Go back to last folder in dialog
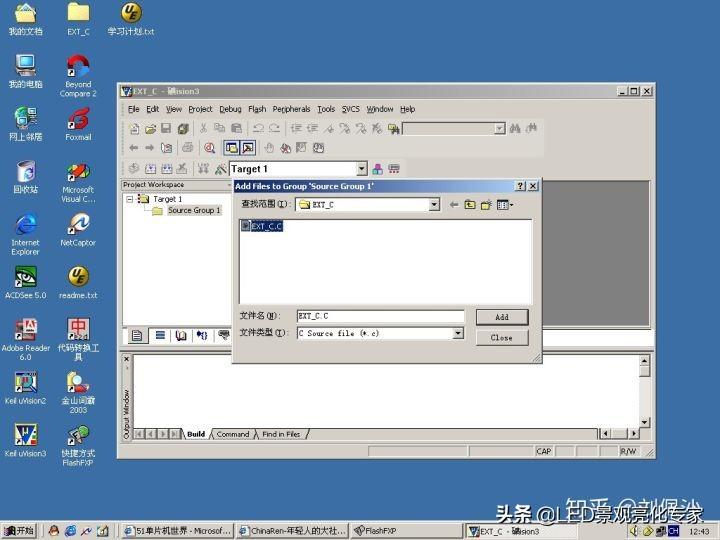 tap(454, 205)
